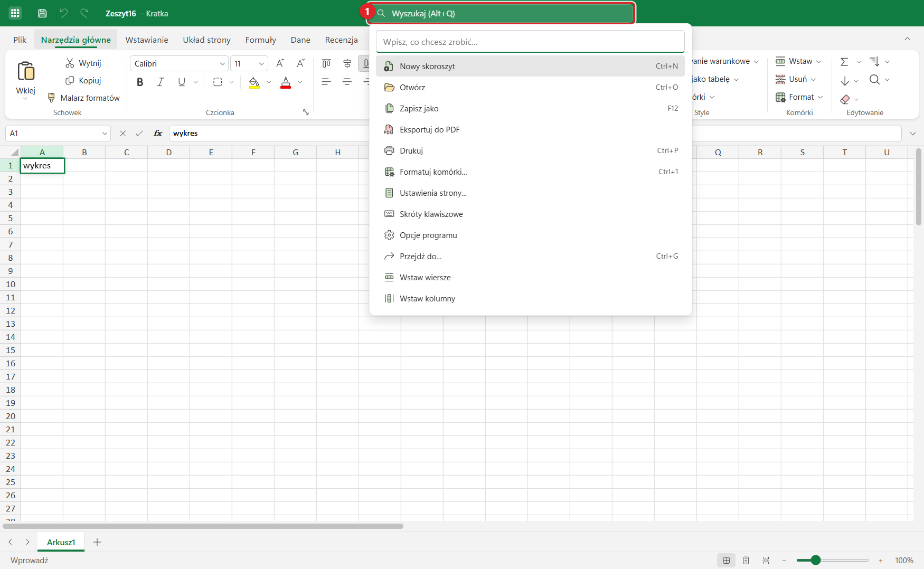Click the Clear eraser icon
The height and width of the screenshot is (569, 924).
[x=845, y=99]
